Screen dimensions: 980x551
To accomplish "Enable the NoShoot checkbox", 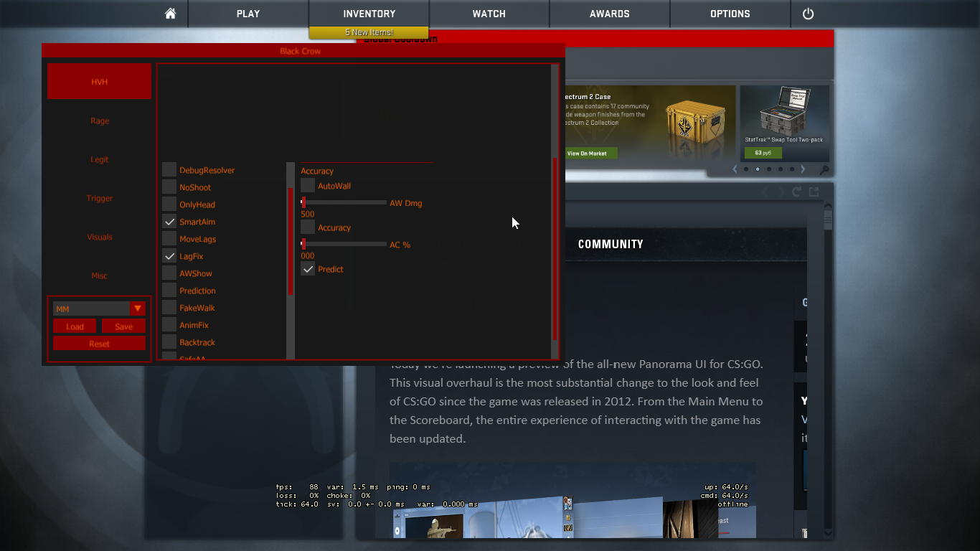I will tap(169, 187).
